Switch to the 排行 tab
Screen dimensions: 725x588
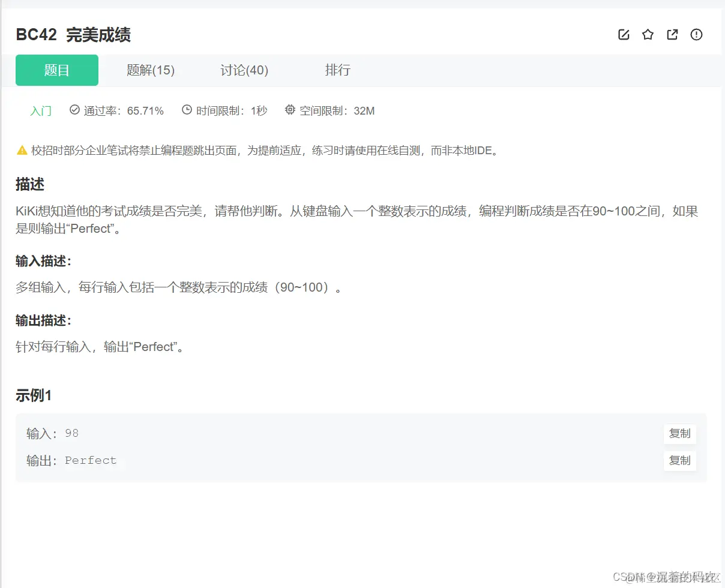point(337,70)
